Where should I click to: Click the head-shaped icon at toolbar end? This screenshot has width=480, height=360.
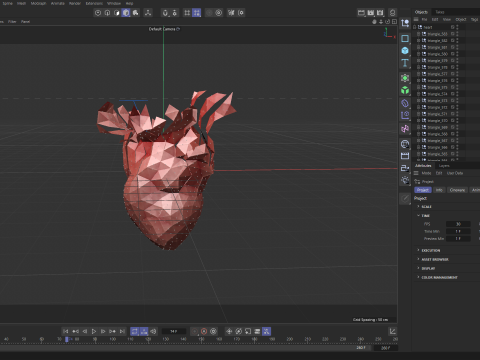[393, 13]
